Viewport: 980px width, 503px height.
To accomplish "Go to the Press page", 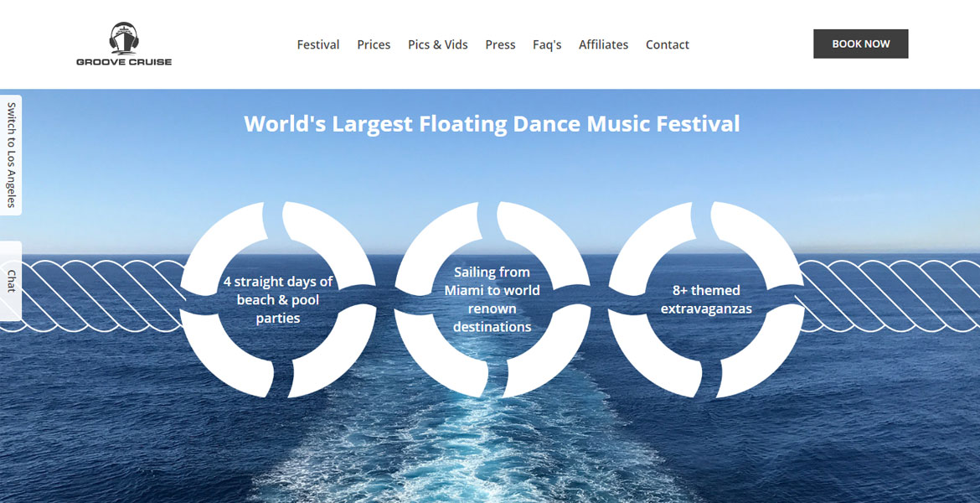I will [x=500, y=44].
